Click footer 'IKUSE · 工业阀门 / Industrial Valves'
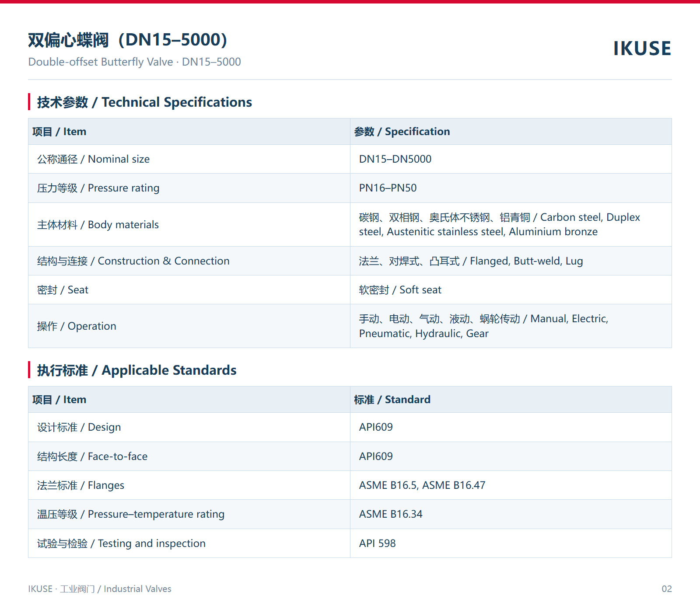 pyautogui.click(x=100, y=589)
